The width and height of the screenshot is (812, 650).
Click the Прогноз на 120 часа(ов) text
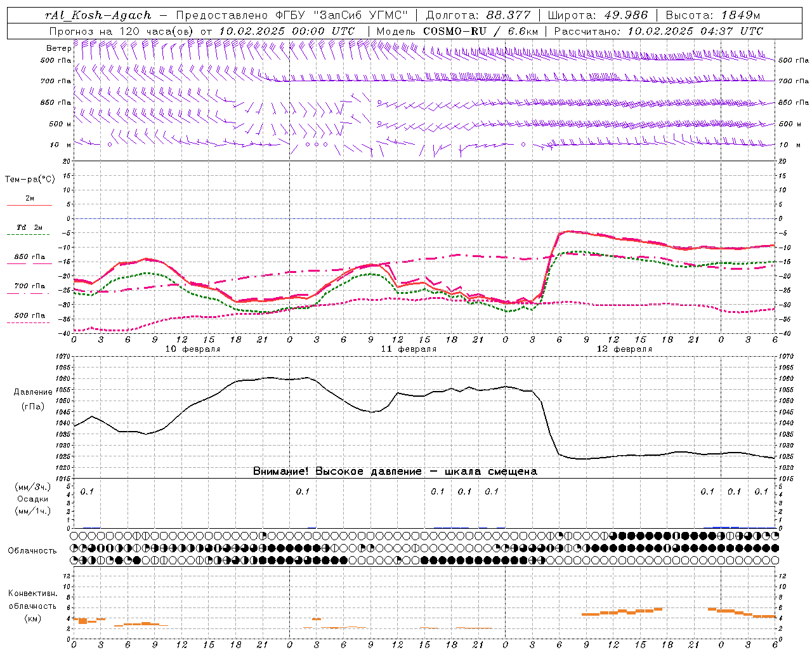[122, 31]
